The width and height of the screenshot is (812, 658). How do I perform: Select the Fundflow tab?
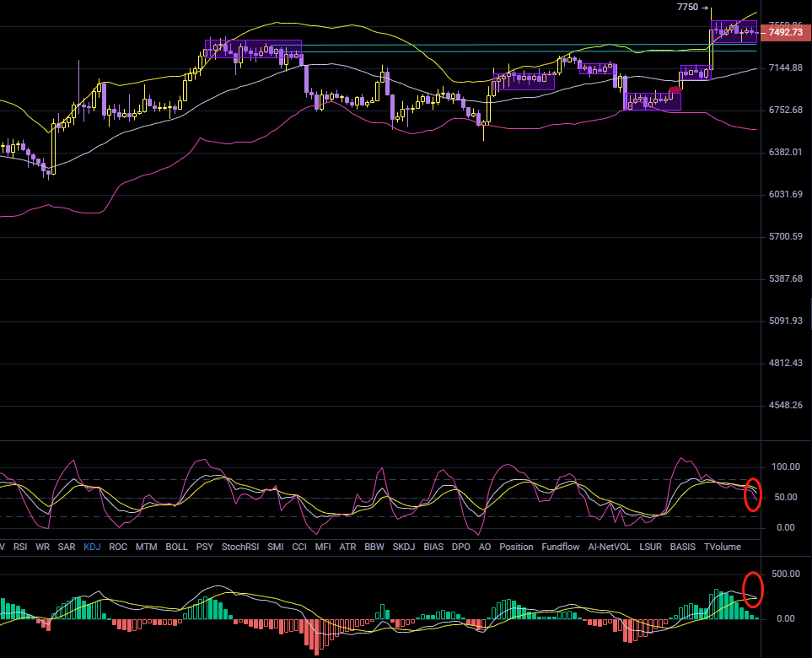click(561, 547)
